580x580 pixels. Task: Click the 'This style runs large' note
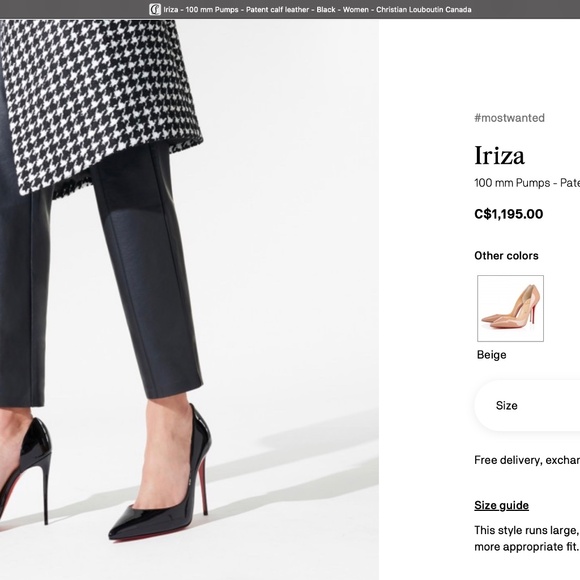coord(527,538)
